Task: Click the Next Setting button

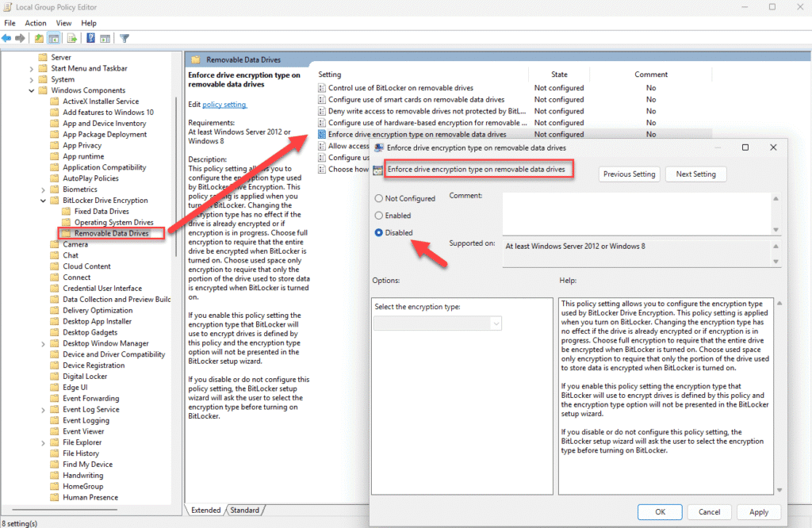Action: click(x=695, y=174)
